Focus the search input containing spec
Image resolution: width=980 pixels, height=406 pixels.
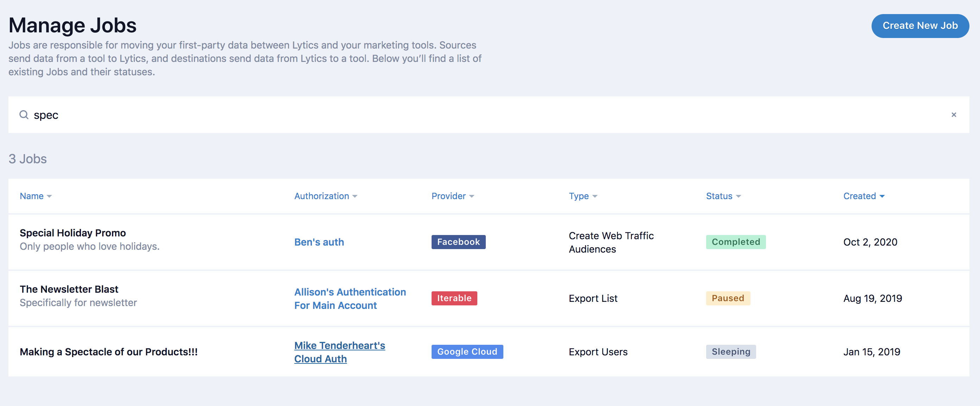tap(457, 115)
